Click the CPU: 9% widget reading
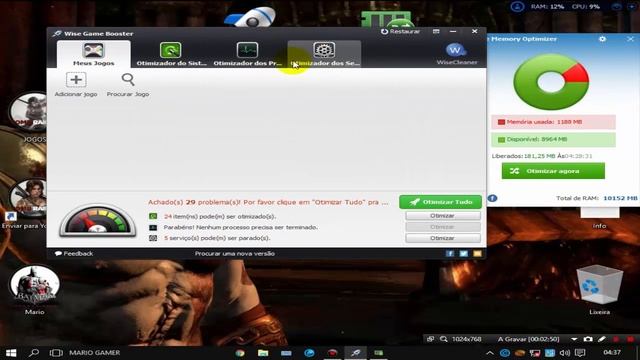Screen dimensions: 640x360 586,7
